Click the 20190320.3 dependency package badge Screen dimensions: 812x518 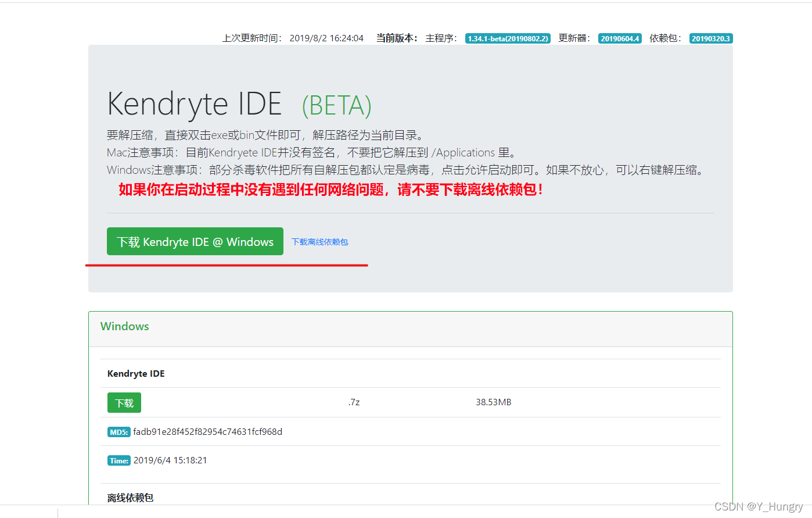pyautogui.click(x=711, y=38)
